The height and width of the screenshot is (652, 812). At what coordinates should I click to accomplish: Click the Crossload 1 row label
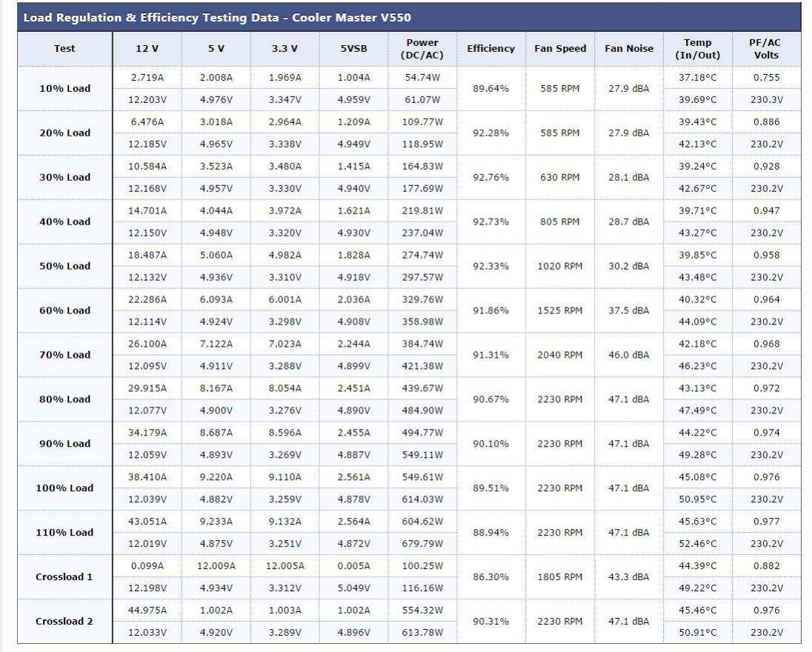(x=64, y=577)
